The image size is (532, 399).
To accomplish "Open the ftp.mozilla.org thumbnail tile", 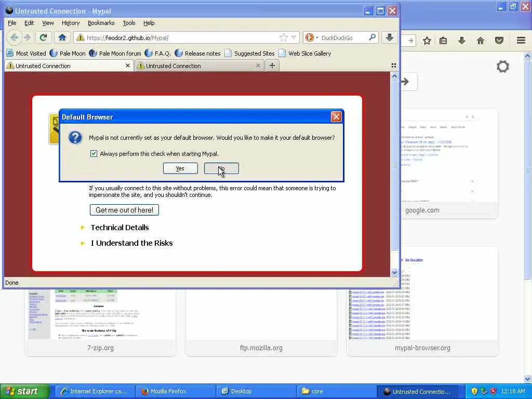I will (x=261, y=322).
